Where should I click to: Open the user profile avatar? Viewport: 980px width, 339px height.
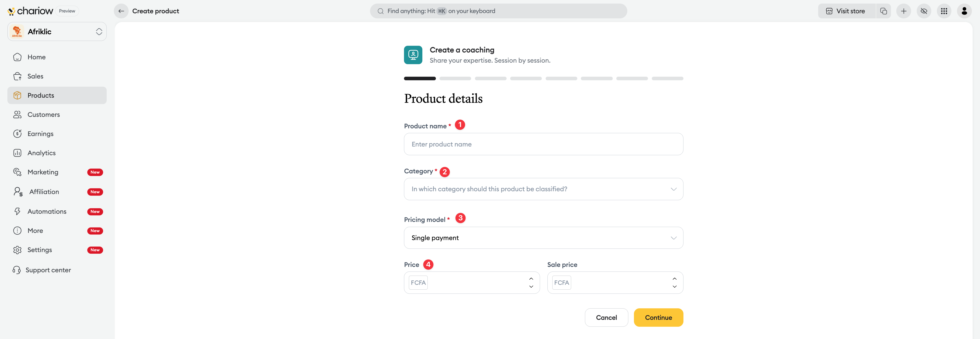964,11
